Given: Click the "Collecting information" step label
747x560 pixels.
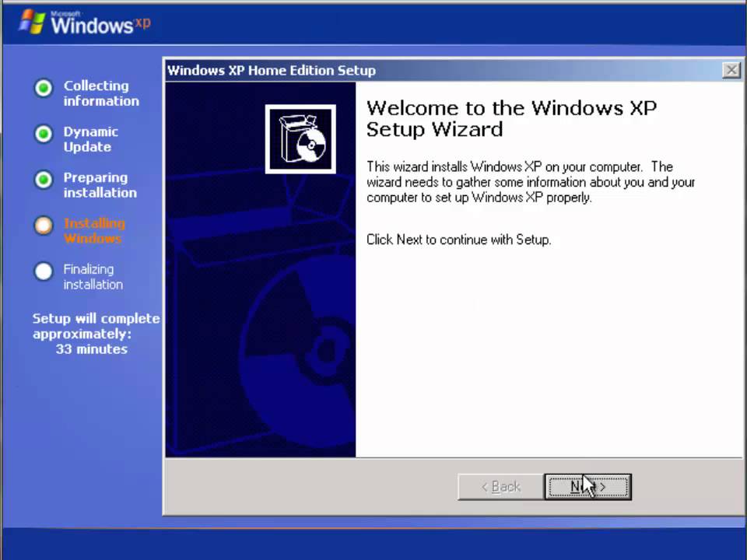Looking at the screenshot, I should tap(101, 93).
